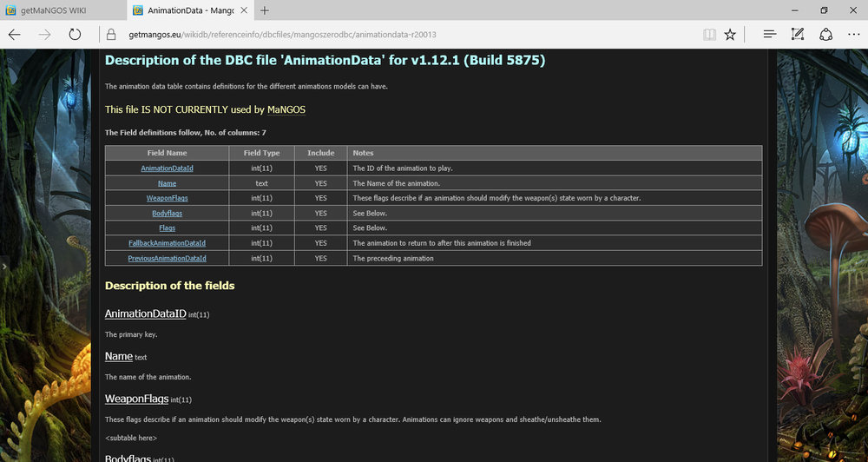The width and height of the screenshot is (868, 462).
Task: Open the Hub (three lines) icon
Action: click(x=769, y=35)
